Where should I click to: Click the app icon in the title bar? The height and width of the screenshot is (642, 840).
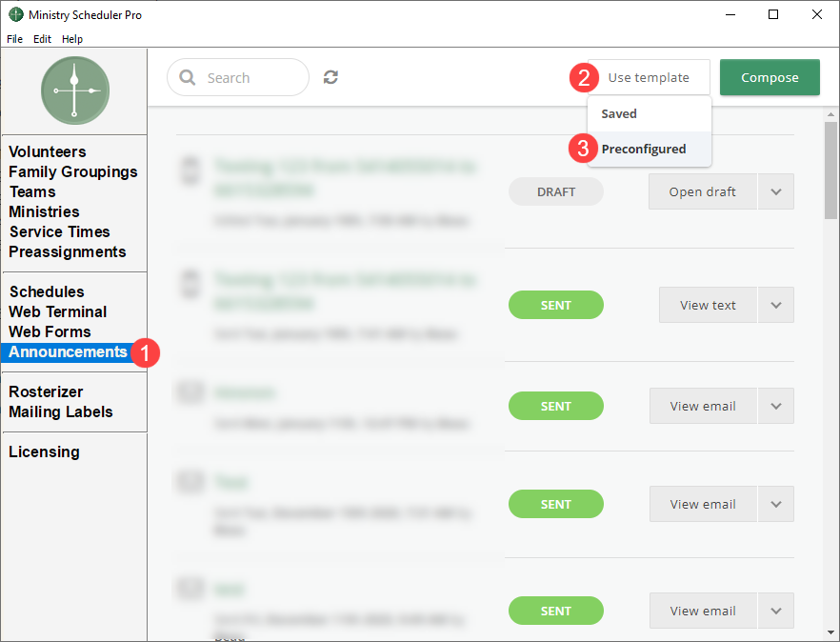(x=15, y=15)
